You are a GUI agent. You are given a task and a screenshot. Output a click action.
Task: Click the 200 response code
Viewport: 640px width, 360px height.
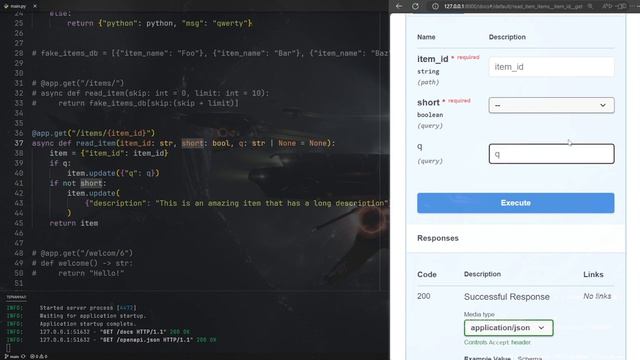click(424, 296)
